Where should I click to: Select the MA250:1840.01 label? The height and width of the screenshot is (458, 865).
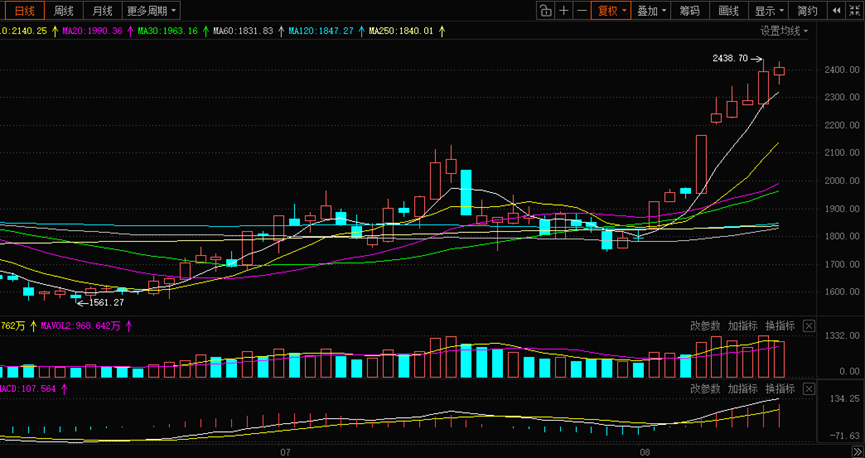(401, 31)
